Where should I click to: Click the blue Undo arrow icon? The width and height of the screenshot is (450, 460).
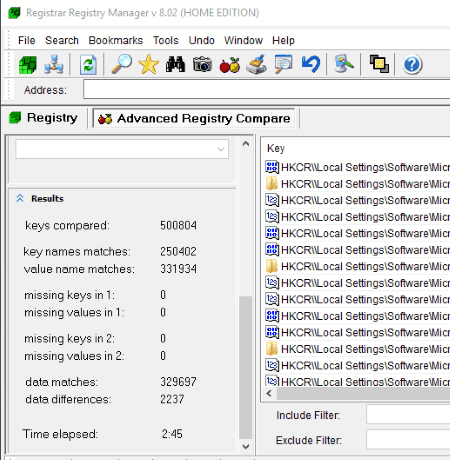pos(311,64)
